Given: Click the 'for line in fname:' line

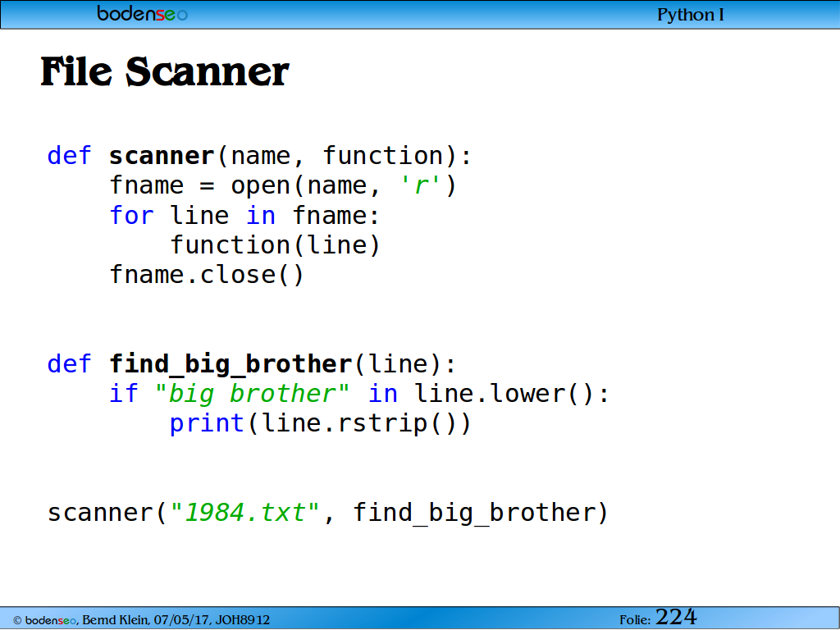Looking at the screenshot, I should coord(244,216).
